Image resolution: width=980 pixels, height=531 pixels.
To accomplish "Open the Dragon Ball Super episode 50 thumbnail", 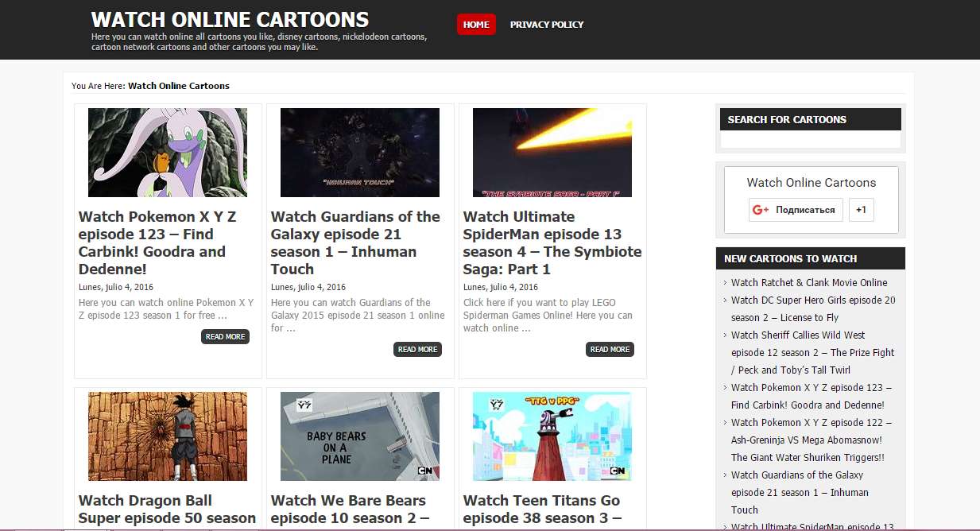I will 168,436.
